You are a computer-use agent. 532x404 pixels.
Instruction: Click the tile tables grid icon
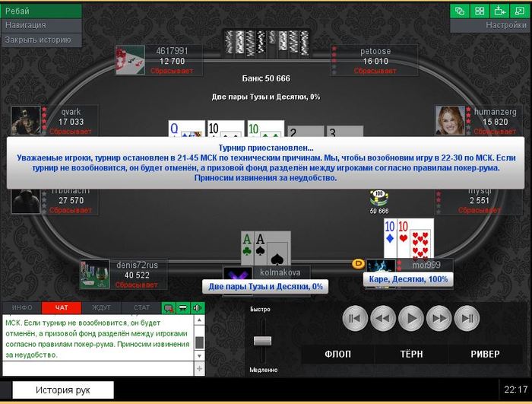coord(480,11)
